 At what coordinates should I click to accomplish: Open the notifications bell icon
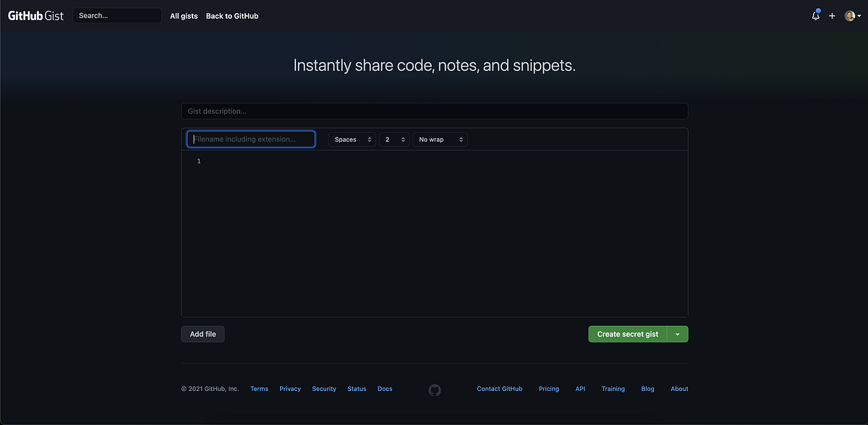point(816,15)
